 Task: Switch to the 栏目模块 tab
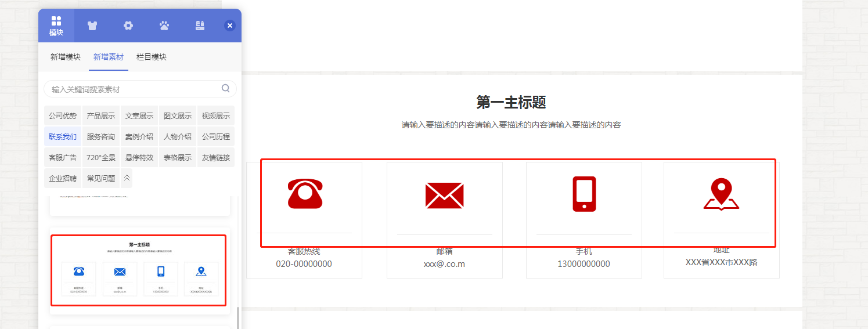(x=152, y=57)
